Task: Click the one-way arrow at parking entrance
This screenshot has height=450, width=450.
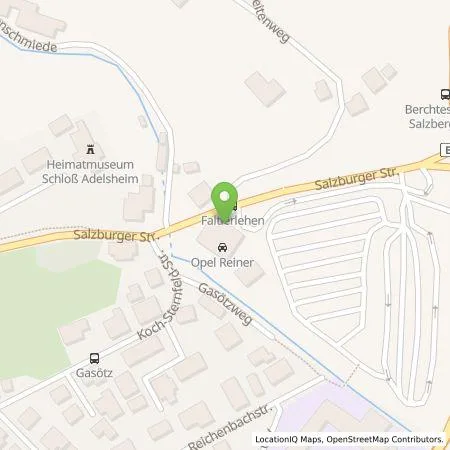Action: (292, 201)
